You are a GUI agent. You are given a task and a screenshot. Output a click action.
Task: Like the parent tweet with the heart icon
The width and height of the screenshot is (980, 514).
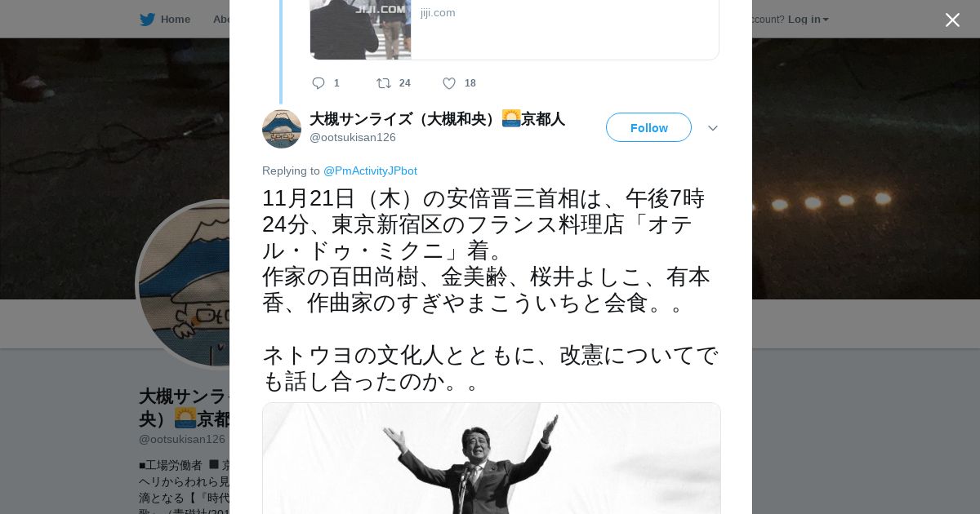449,83
